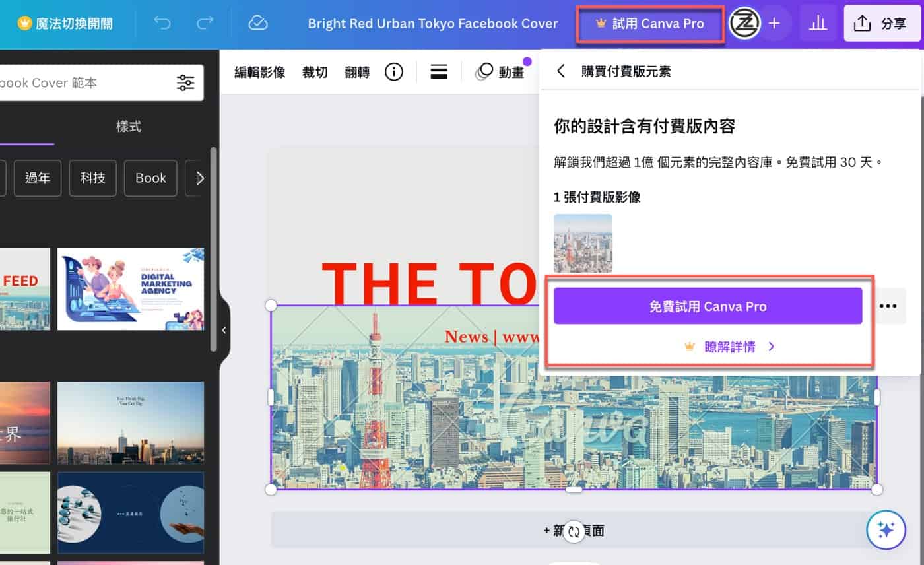Open the analytics bar chart icon
This screenshot has width=924, height=565.
coord(818,24)
